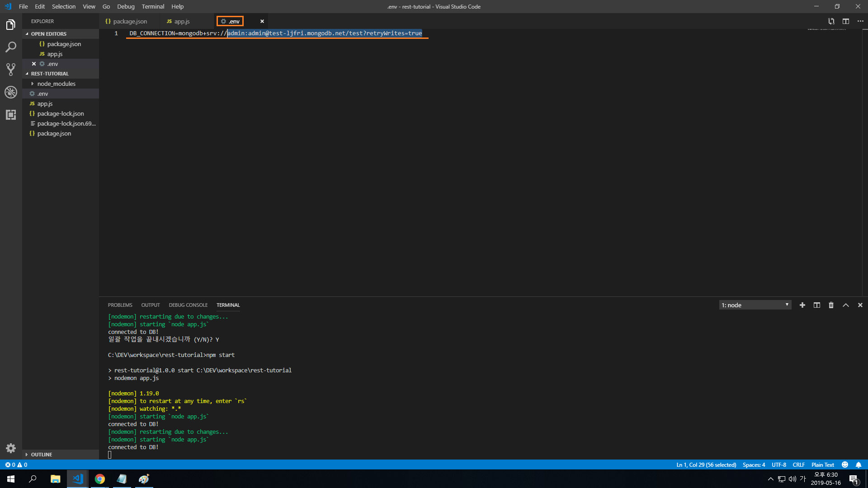Split the terminal panel
The image size is (868, 488).
pos(817,305)
